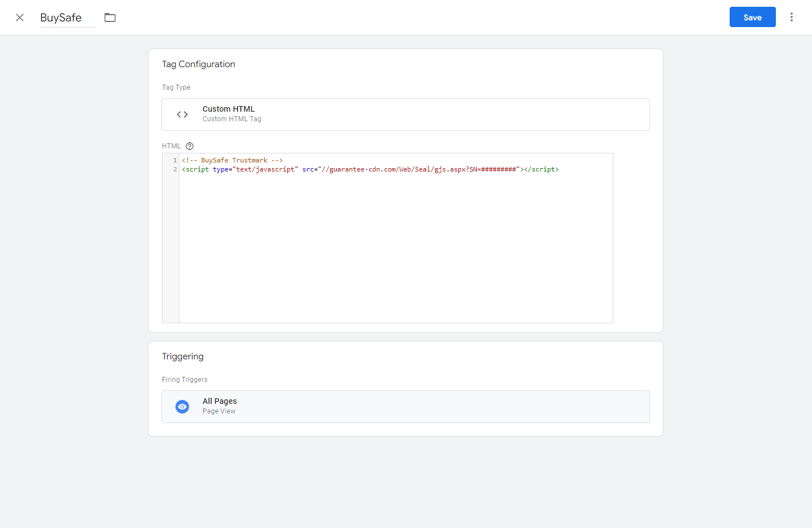812x528 pixels.
Task: Click the Tag Type label
Action: (x=176, y=87)
